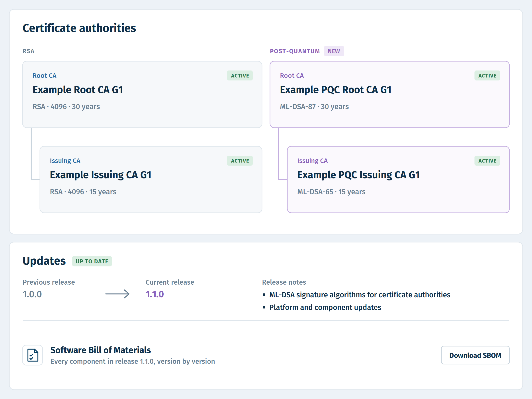This screenshot has height=399, width=532.
Task: Click the Certificate authorities heading
Action: tap(79, 28)
